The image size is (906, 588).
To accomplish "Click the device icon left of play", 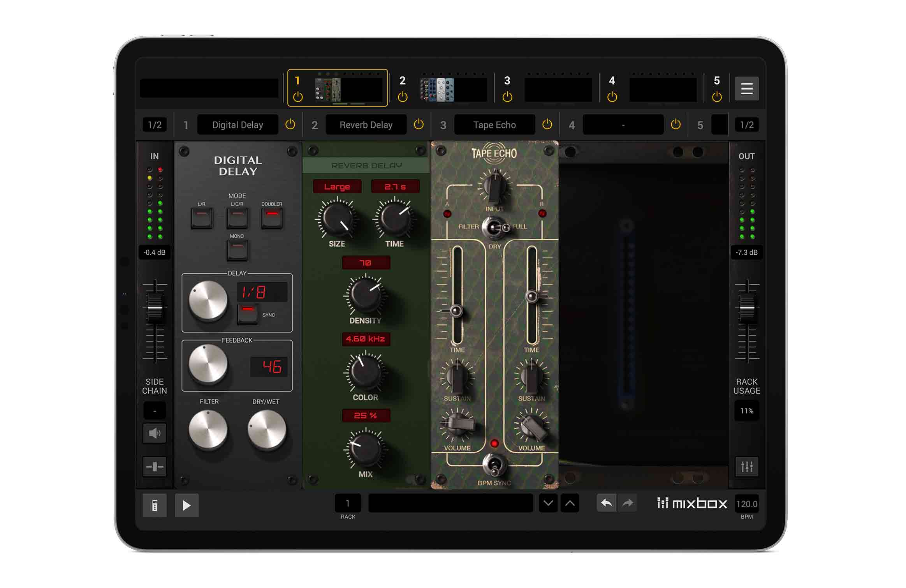I will coord(155,505).
